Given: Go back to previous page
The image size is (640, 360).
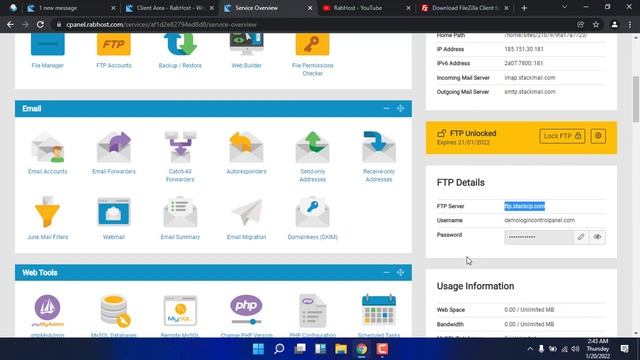Looking at the screenshot, I should [x=10, y=24].
